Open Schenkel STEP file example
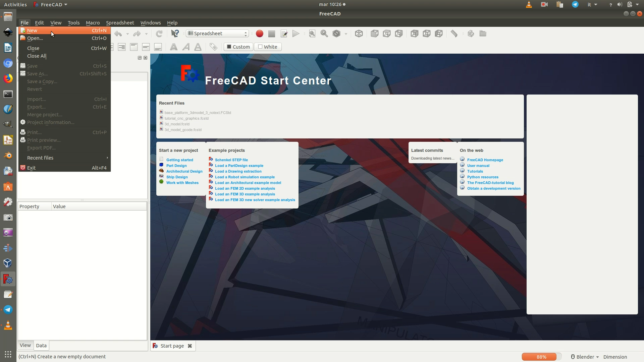The width and height of the screenshot is (644, 362). [x=231, y=160]
